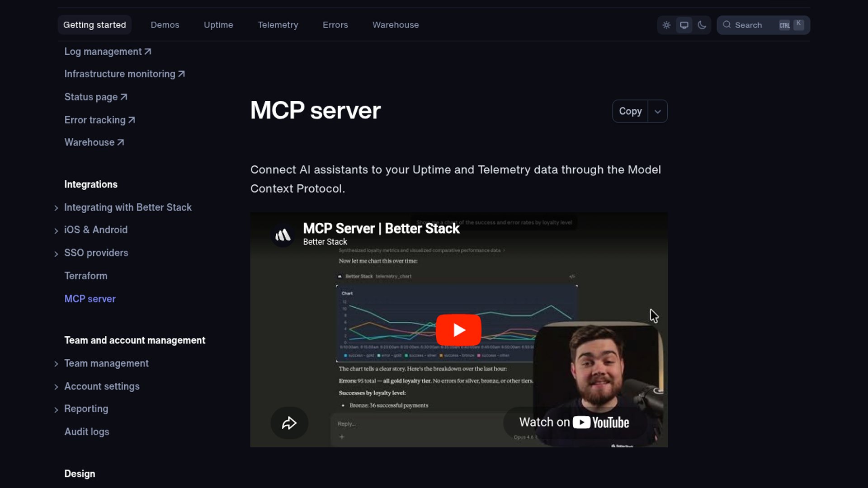This screenshot has width=868, height=488.
Task: Expand Reporting section chevron
Action: [56, 410]
